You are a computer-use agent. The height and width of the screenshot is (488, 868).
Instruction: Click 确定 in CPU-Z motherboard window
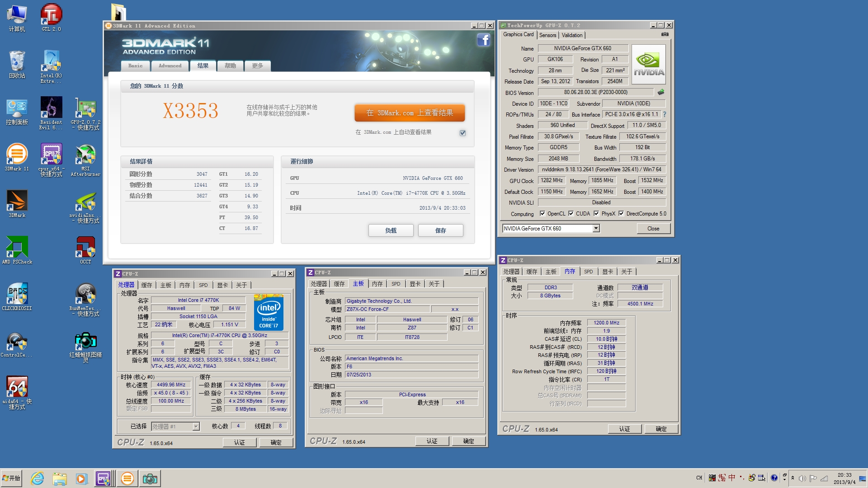click(x=468, y=441)
